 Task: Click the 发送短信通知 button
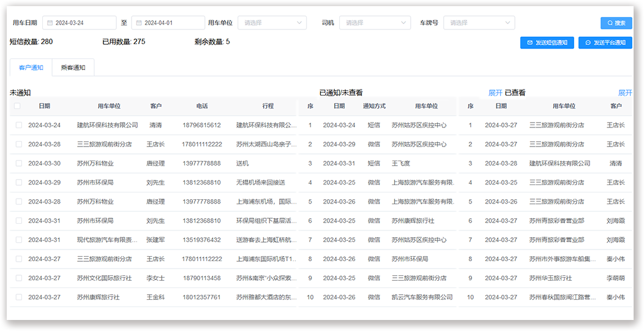tap(547, 43)
